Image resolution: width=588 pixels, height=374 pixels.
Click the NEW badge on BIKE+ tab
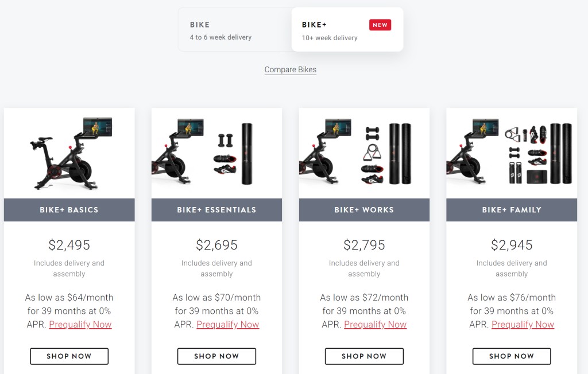point(381,25)
